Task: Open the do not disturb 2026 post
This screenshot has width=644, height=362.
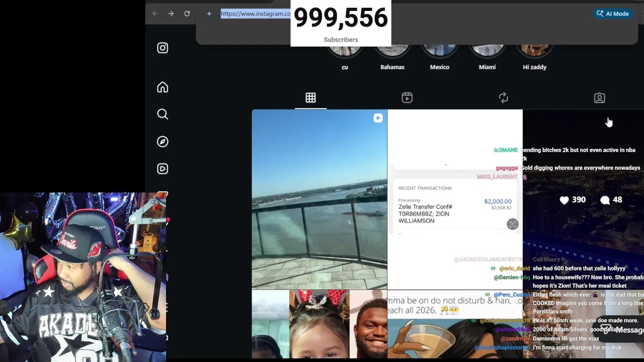Action: (455, 324)
